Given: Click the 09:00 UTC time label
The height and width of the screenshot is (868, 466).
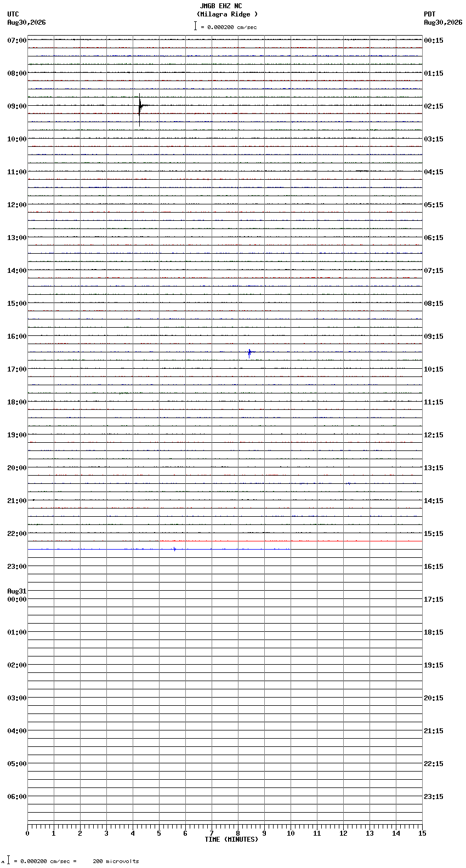Looking at the screenshot, I should tap(17, 106).
